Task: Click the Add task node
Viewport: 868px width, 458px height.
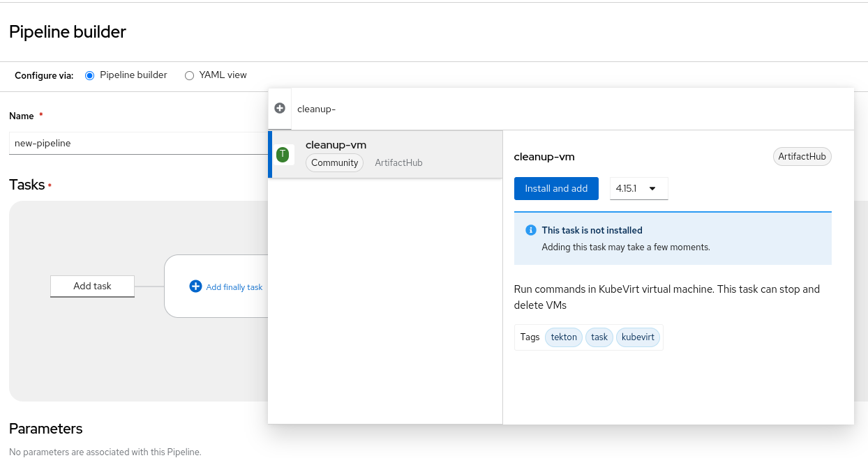Action: tap(92, 286)
